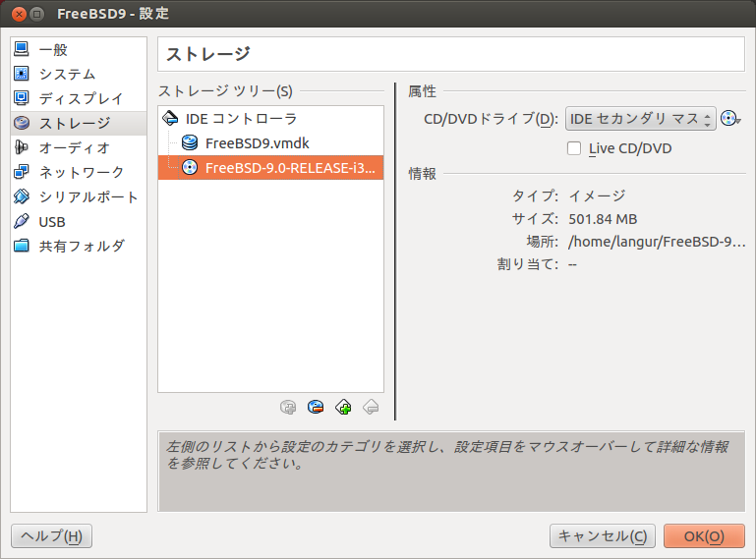Select the IDE コントローラ tree node

pyautogui.click(x=270, y=119)
